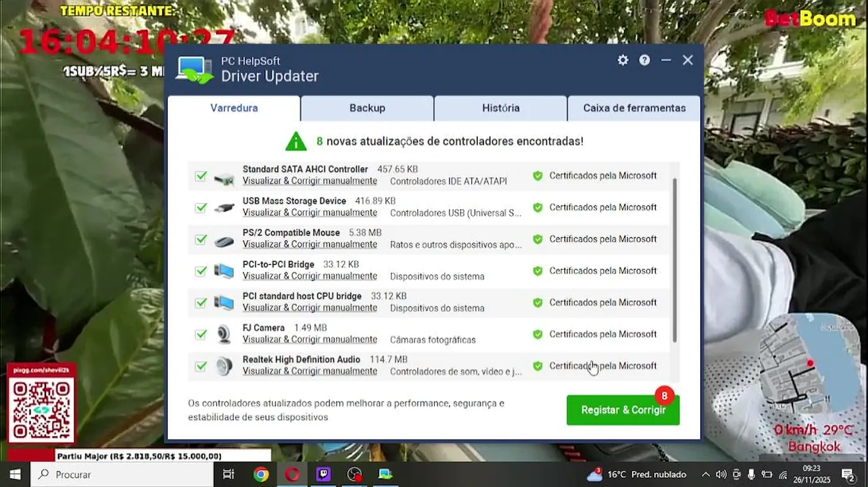The image size is (868, 487).
Task: Click the '457.65 KB' size value
Action: [397, 170]
